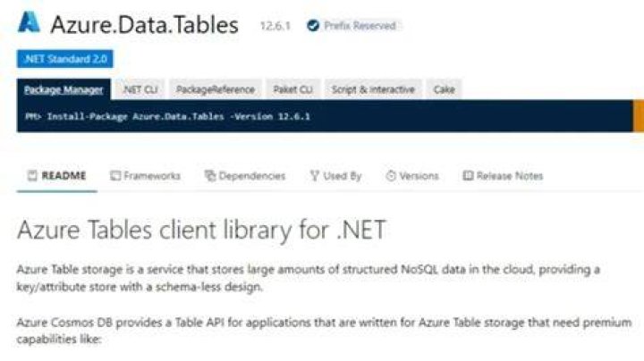644x361 pixels.
Task: Open the README section tab
Action: pyautogui.click(x=56, y=176)
